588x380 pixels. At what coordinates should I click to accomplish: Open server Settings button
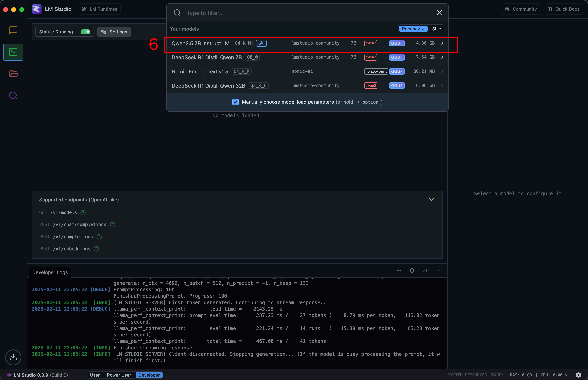(114, 32)
